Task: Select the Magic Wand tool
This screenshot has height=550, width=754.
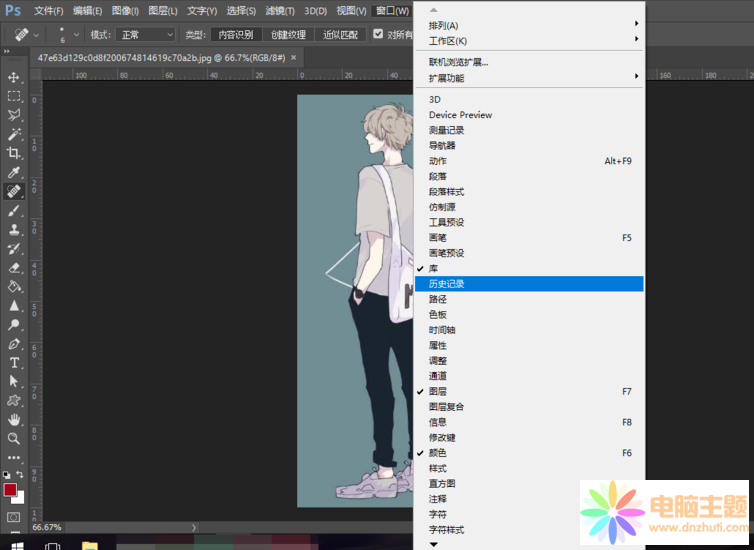Action: pos(14,134)
